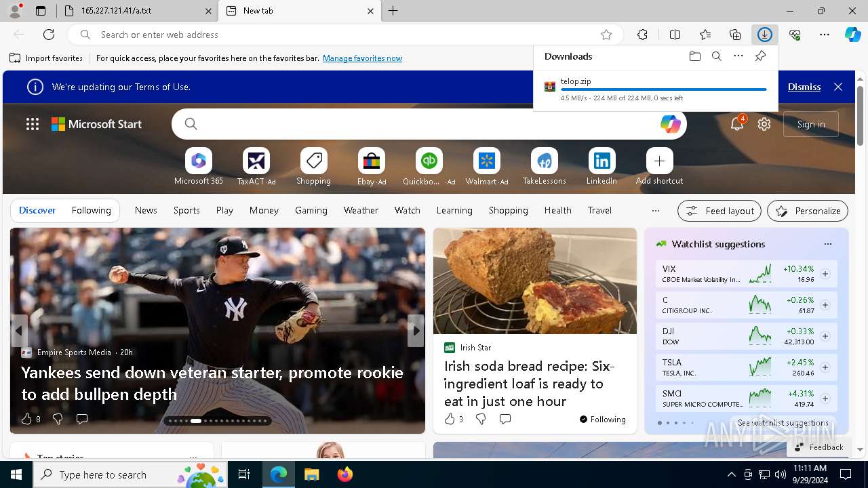Toggle Following on Irish Star
This screenshot has width=868, height=488.
(x=603, y=420)
